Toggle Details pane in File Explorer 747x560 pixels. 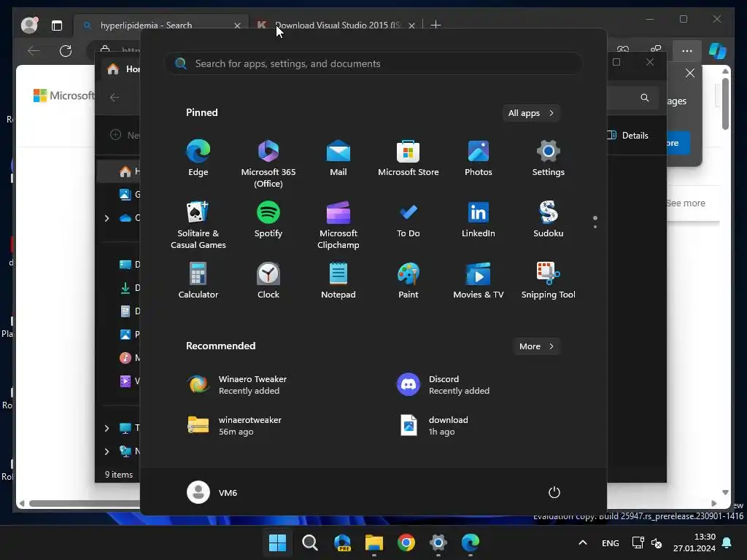click(x=628, y=135)
